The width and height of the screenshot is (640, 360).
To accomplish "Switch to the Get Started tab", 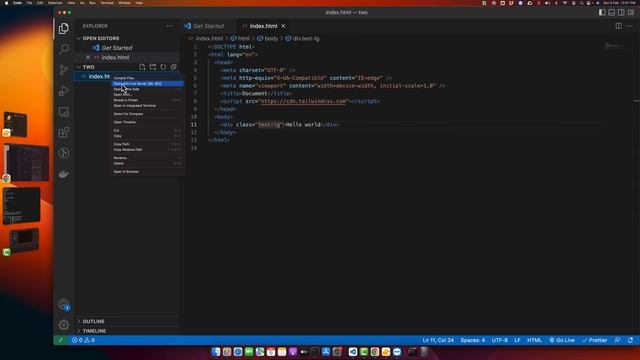I will point(208,26).
